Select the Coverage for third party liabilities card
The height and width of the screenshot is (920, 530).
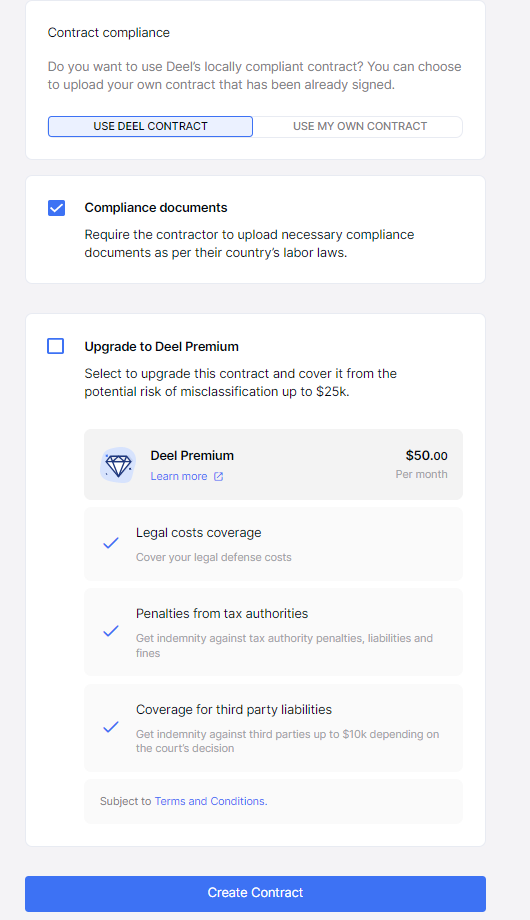coord(274,728)
